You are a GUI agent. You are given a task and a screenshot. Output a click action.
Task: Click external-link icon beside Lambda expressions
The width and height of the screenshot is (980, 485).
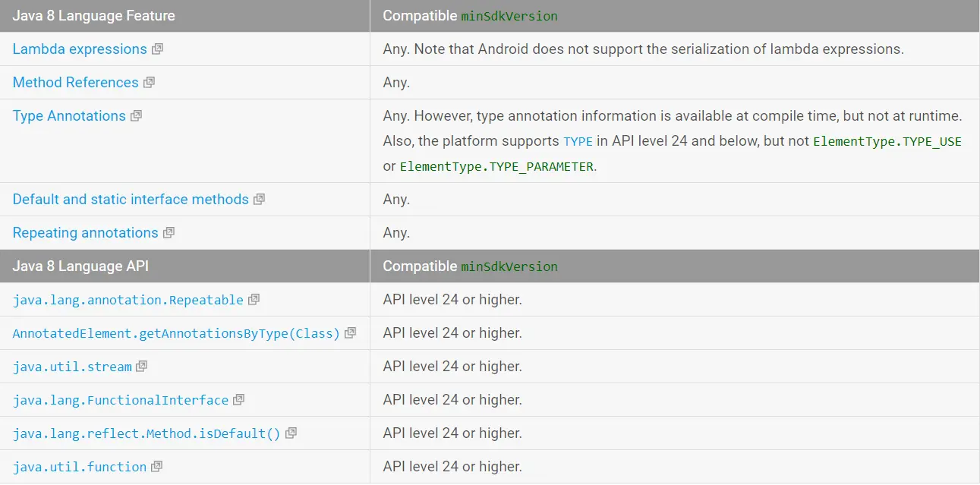coord(157,49)
